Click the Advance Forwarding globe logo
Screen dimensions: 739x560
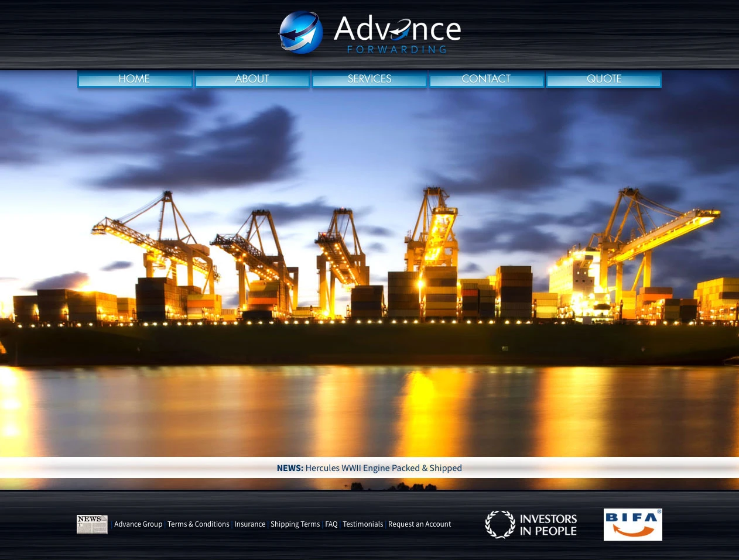[x=300, y=32]
